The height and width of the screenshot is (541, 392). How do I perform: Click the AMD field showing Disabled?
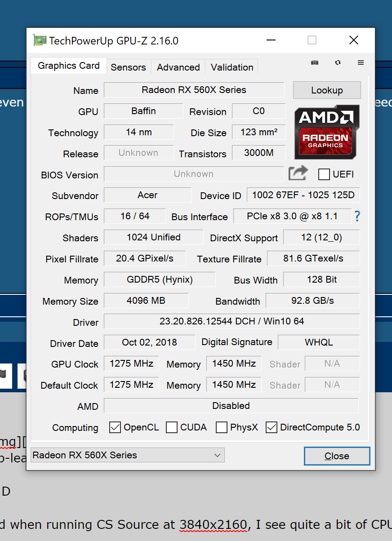coord(231,405)
